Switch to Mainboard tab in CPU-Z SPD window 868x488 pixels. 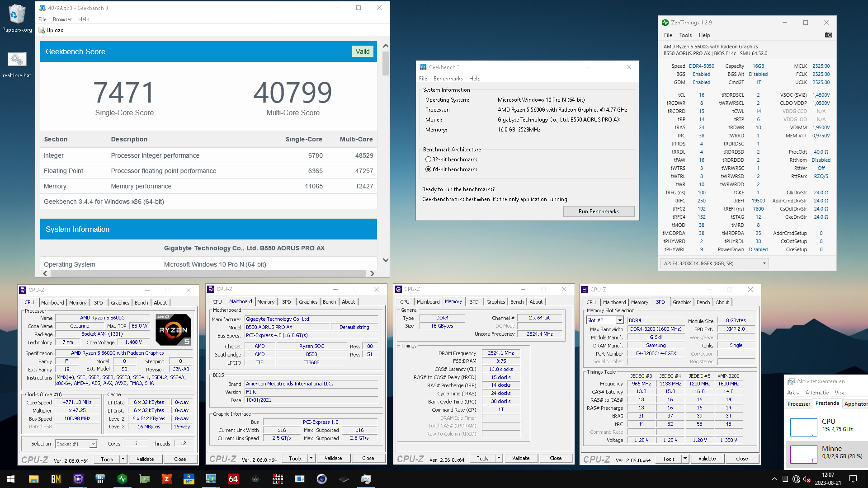(614, 302)
